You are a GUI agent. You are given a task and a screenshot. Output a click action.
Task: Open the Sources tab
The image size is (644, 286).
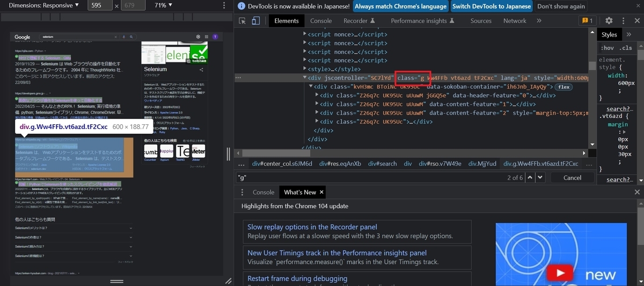[x=481, y=21]
